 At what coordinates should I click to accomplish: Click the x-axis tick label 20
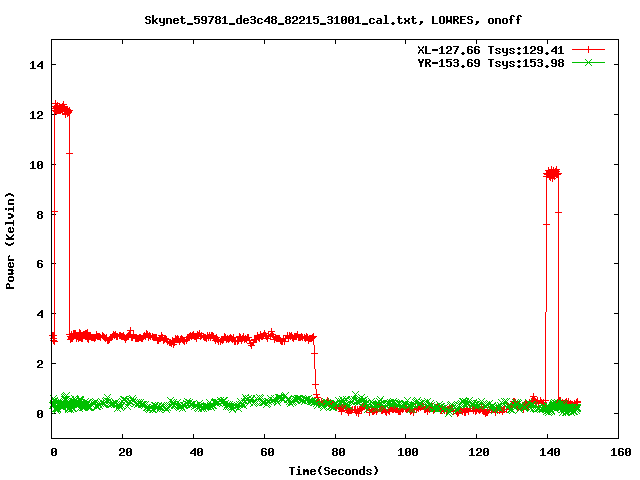coord(125,452)
